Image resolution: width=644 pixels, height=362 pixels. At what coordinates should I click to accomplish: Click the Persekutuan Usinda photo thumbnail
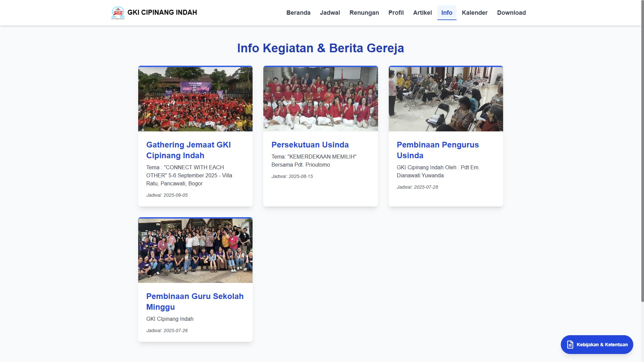320,99
